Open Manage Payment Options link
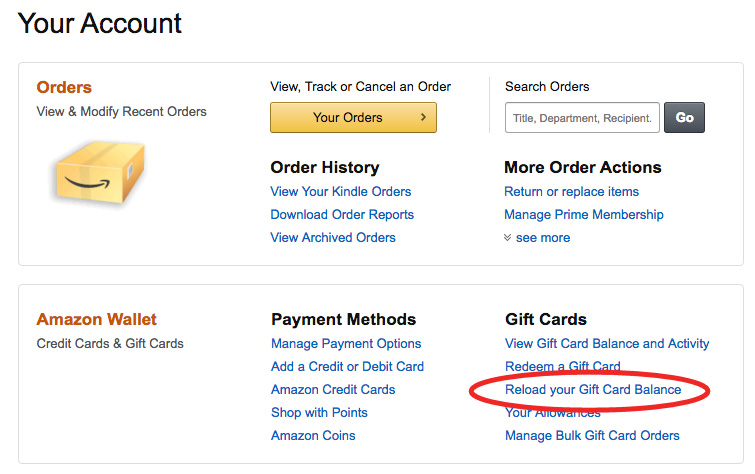This screenshot has width=755, height=474. coord(346,344)
